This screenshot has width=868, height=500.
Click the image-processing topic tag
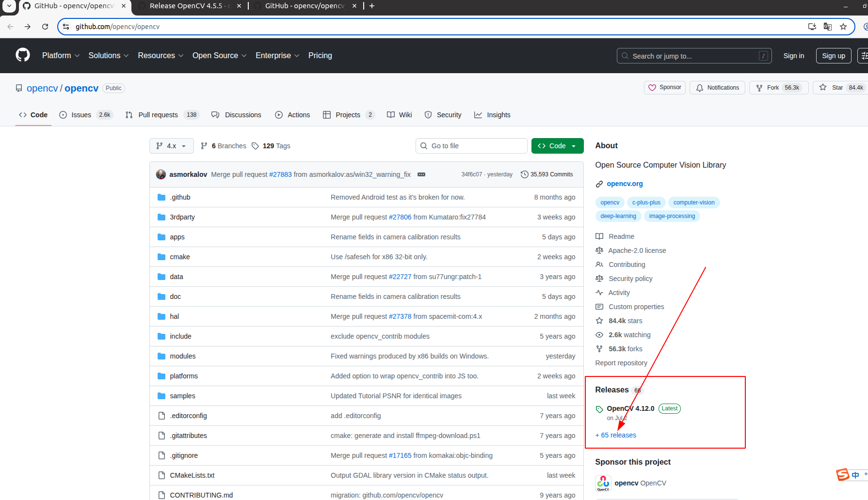click(672, 216)
